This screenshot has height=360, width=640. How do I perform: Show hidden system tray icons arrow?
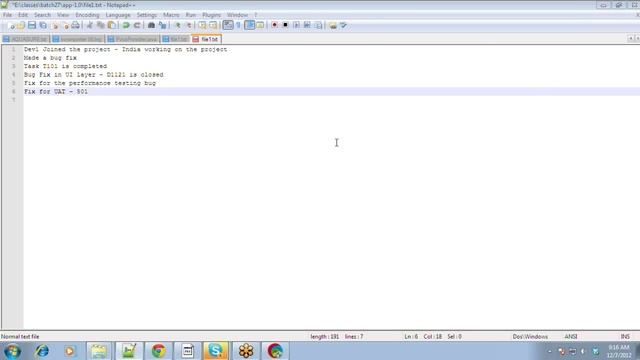549,351
